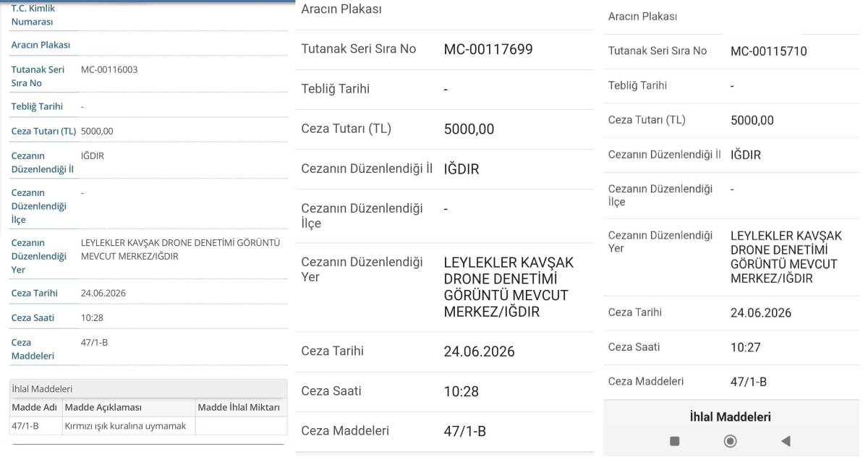Screen dimensions: 868x457
Task: Tap the Android recent apps square icon
Action: point(675,441)
